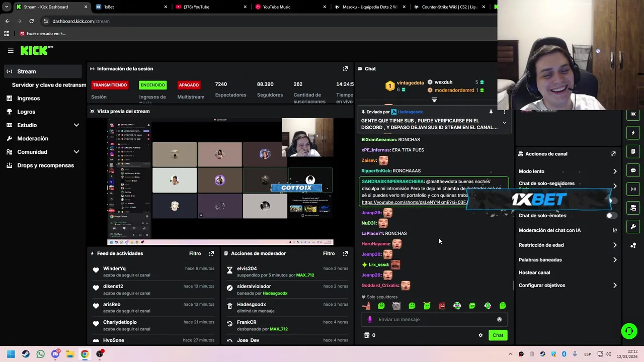Insert the angry red emote

(x=442, y=306)
